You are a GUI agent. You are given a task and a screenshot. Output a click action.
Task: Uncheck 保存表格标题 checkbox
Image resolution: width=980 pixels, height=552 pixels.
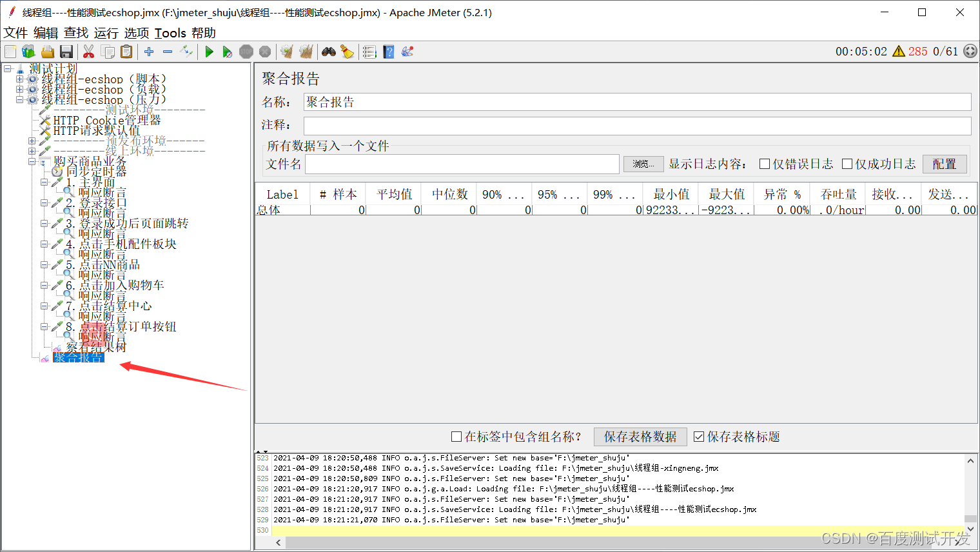pos(699,437)
